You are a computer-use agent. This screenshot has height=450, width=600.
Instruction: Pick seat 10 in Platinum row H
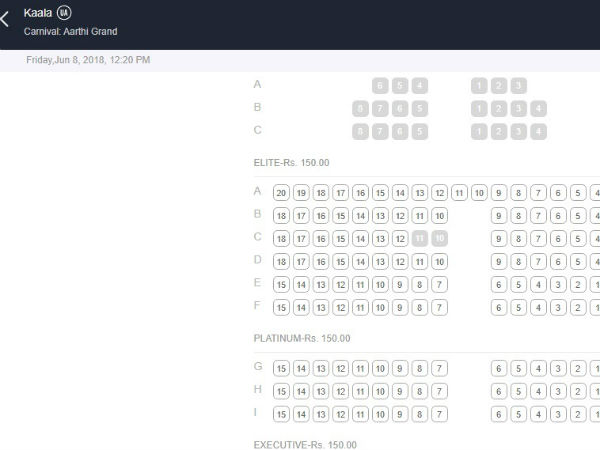380,391
